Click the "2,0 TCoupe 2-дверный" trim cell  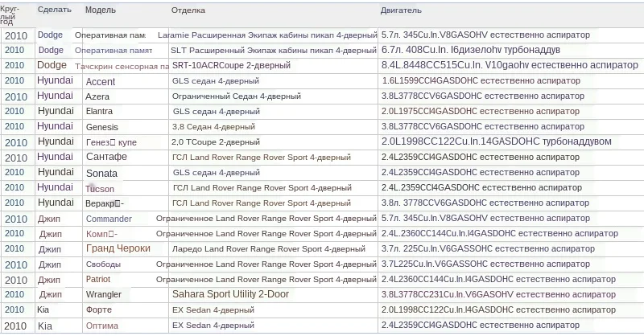(x=216, y=142)
